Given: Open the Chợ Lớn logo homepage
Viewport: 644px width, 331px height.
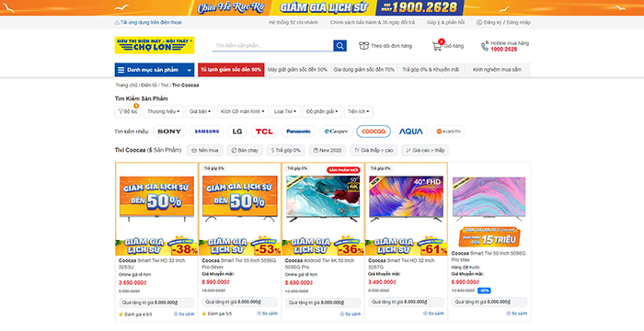Looking at the screenshot, I should [x=155, y=45].
